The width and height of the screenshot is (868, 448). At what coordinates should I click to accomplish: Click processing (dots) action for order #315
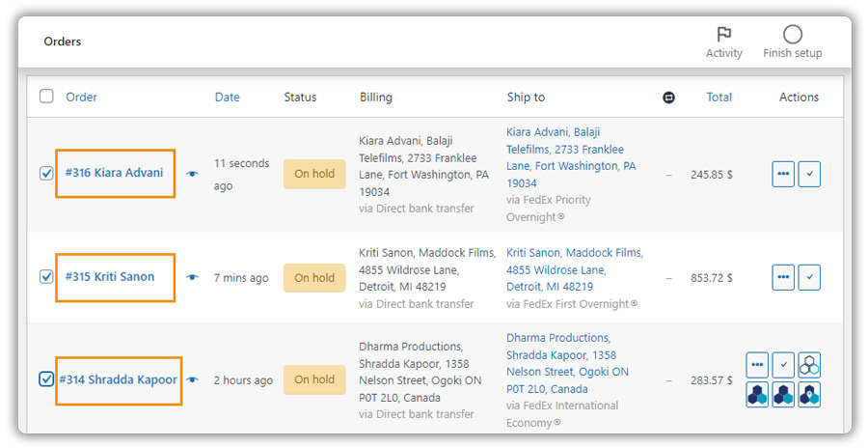tap(783, 277)
